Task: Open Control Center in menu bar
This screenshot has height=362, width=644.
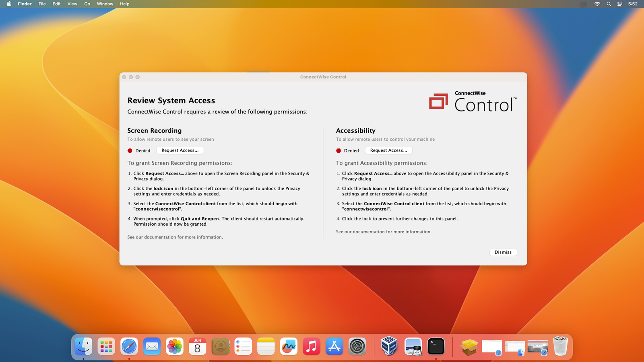Action: pyautogui.click(x=620, y=4)
